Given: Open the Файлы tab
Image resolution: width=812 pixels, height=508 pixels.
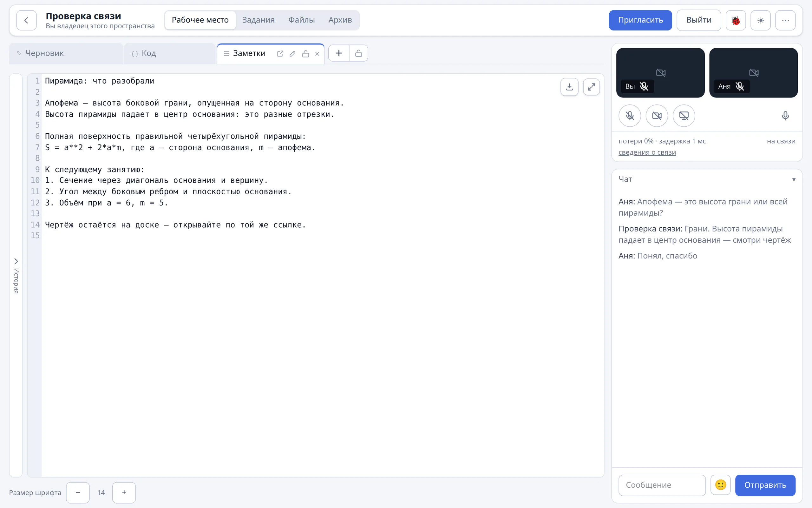Looking at the screenshot, I should [x=301, y=20].
